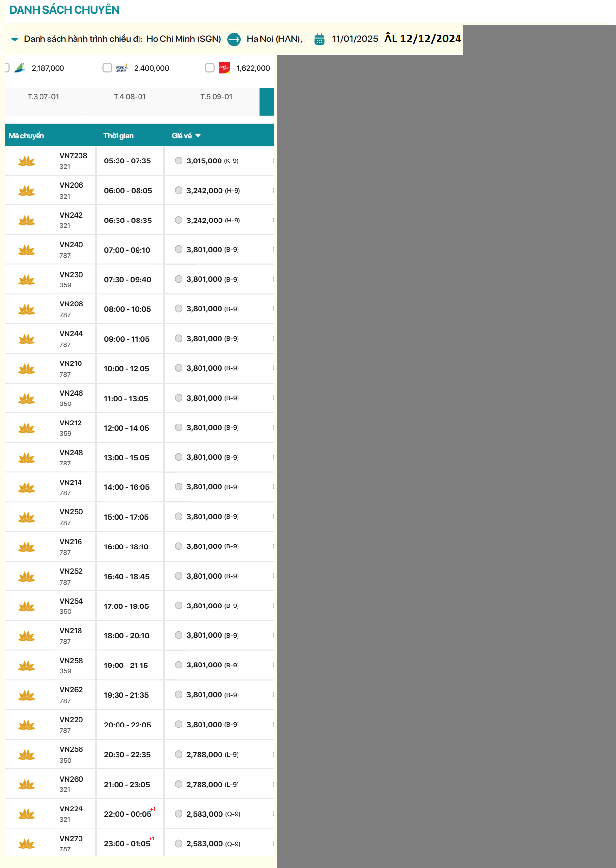
Task: Tick the Vietjet 1,622,000 checkbox
Action: 210,68
